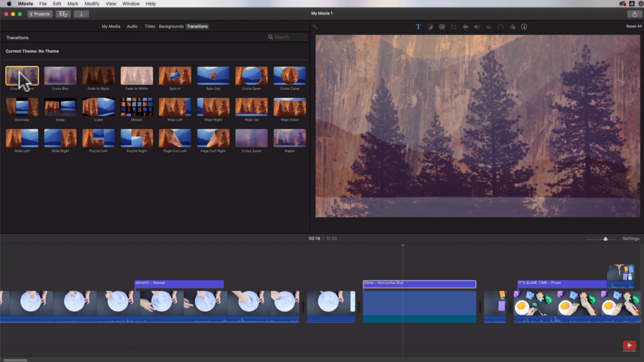This screenshot has width=644, height=362.
Task: Go back to Projects
Action: click(40, 14)
